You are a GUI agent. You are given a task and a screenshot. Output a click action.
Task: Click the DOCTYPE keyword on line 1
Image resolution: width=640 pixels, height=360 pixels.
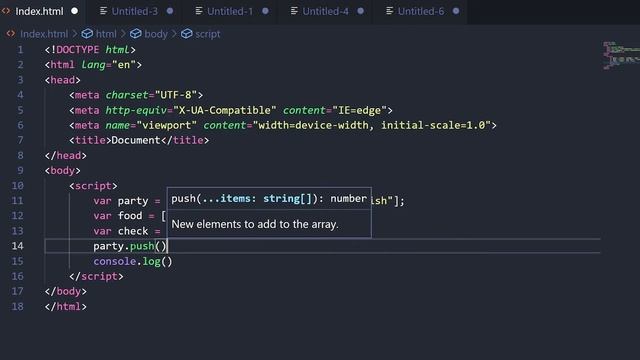pos(78,50)
